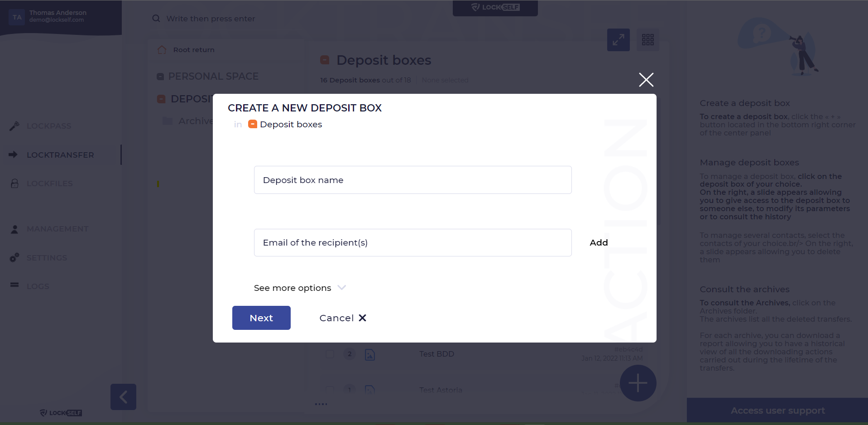Tick the checkbox beside Test BDD

point(330,354)
